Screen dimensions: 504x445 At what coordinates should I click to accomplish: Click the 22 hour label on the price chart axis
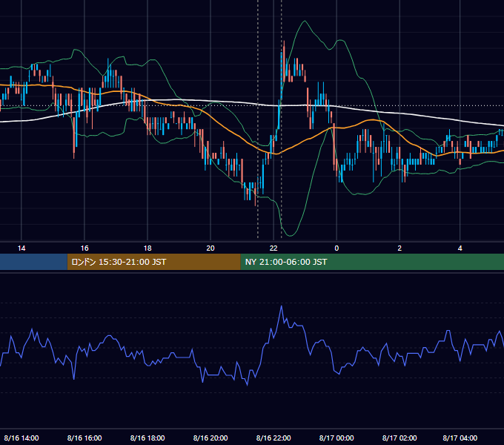tap(273, 248)
